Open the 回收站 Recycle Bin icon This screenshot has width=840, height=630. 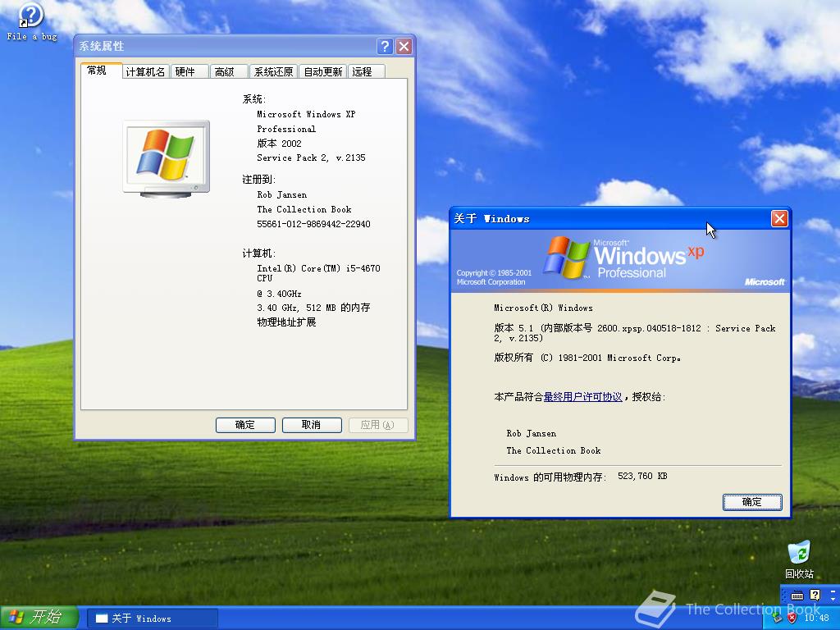(x=799, y=559)
